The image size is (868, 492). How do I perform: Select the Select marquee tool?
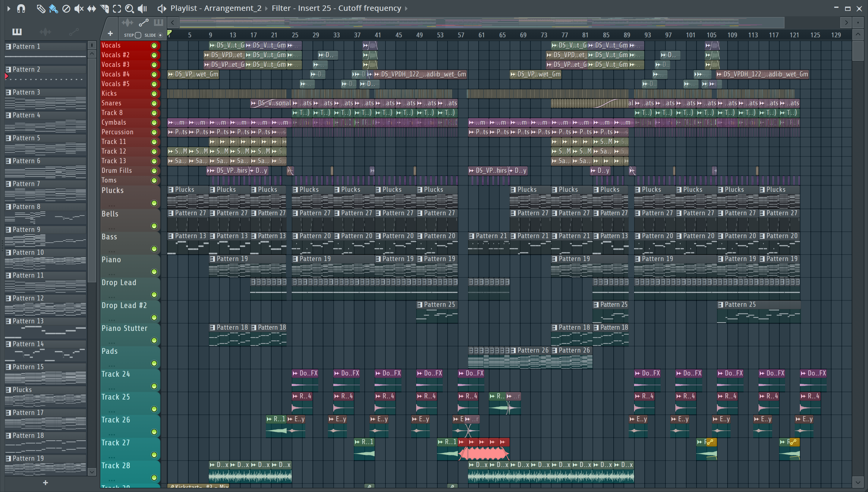117,8
